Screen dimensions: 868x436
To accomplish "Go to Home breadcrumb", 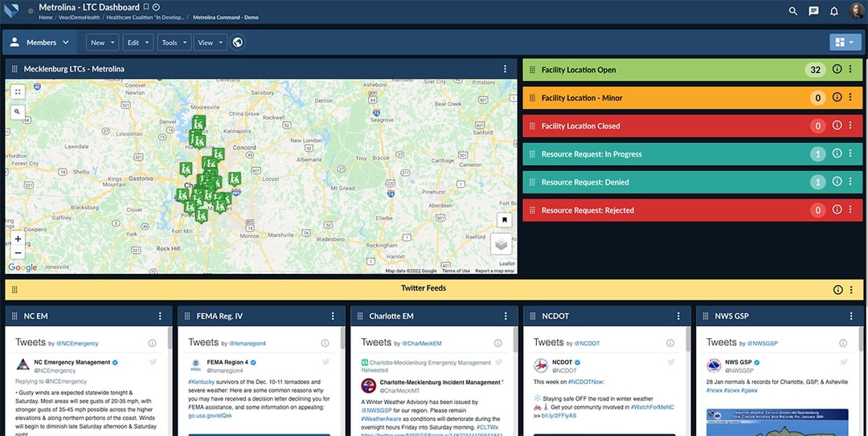I will tap(45, 17).
